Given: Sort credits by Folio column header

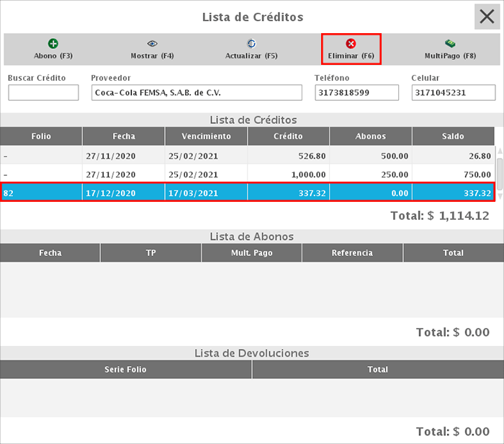Looking at the screenshot, I should 41,136.
